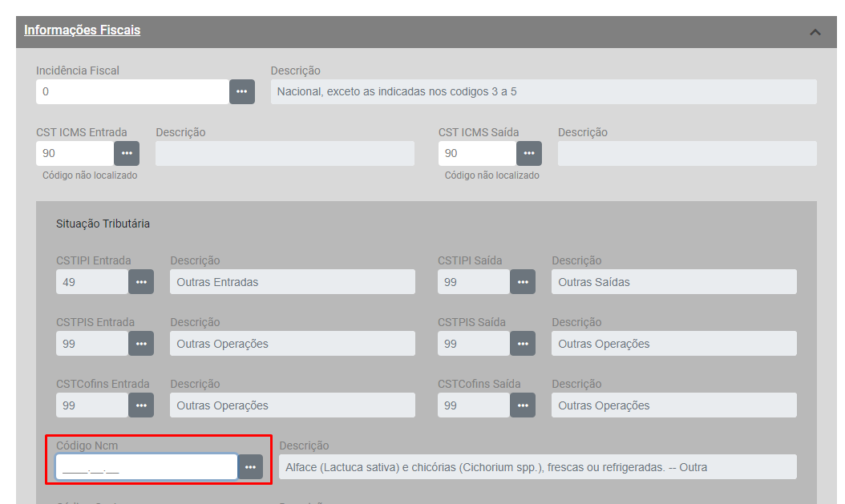Click the CST ICMS Saída code field
The image size is (845, 504).
[477, 153]
